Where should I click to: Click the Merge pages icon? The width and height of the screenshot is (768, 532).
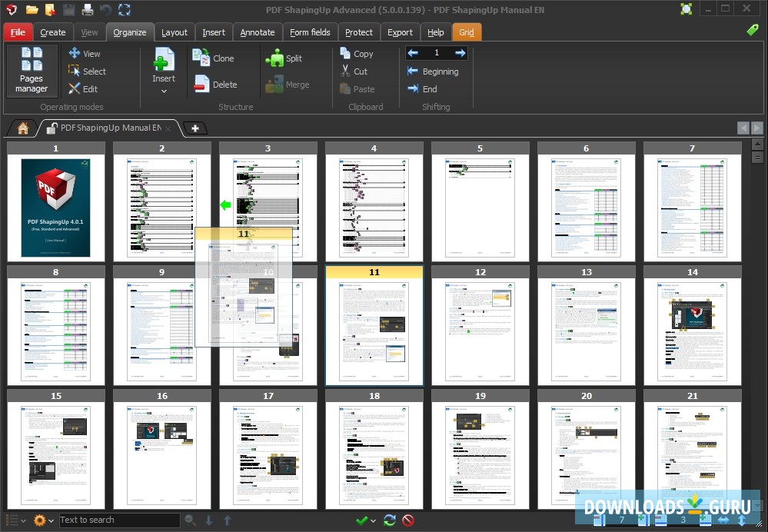tap(291, 84)
